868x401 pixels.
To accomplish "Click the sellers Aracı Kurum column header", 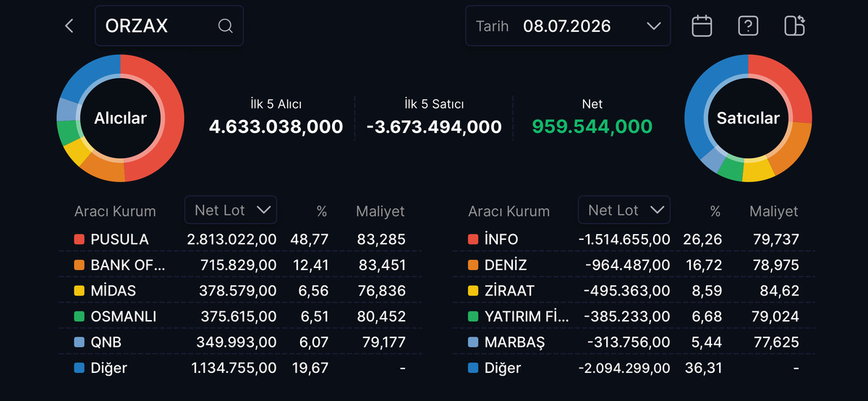I will pyautogui.click(x=509, y=212).
